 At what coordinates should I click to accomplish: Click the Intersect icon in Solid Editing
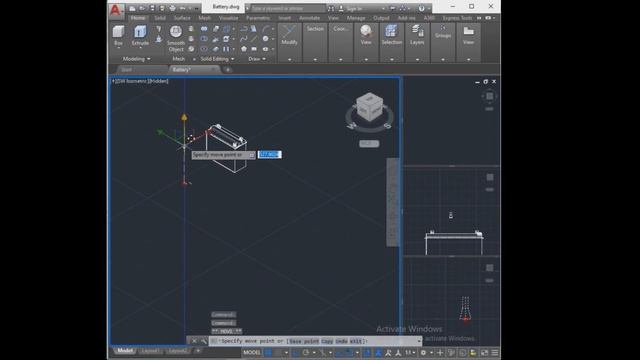pyautogui.click(x=204, y=49)
